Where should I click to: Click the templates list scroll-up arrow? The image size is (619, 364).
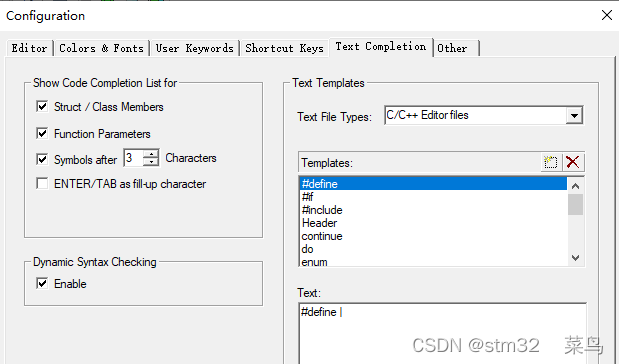(x=576, y=186)
